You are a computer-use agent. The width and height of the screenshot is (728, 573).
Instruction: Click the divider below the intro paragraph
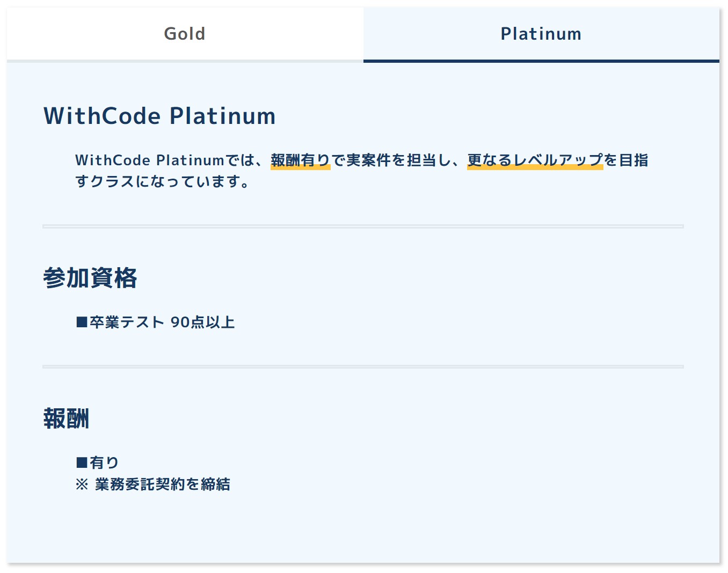coord(363,225)
